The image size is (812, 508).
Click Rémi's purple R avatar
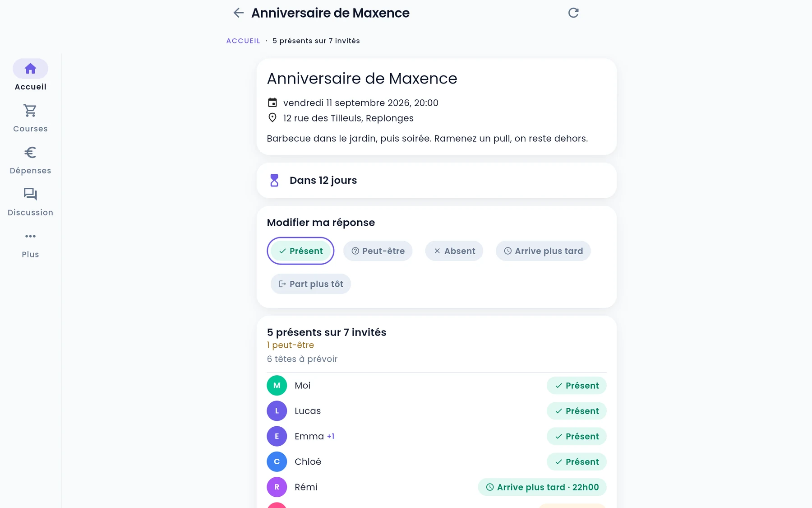pos(277,487)
